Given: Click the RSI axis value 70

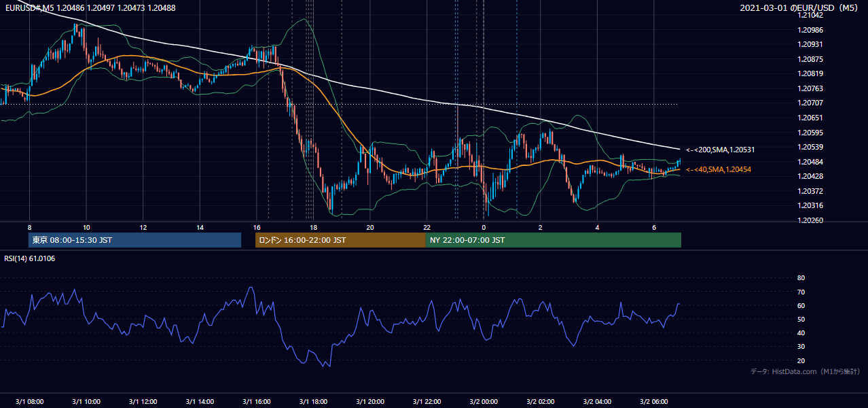Looking at the screenshot, I should point(801,292).
